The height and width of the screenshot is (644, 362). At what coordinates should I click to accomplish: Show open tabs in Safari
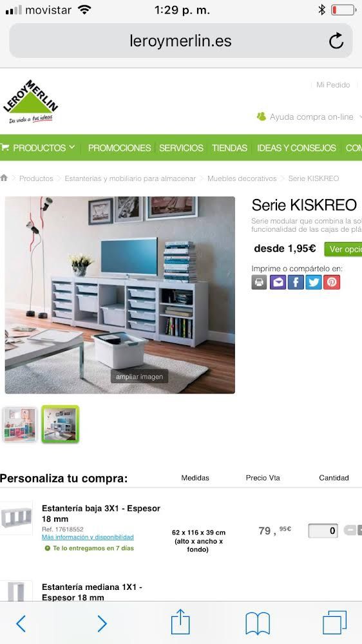pyautogui.click(x=334, y=623)
